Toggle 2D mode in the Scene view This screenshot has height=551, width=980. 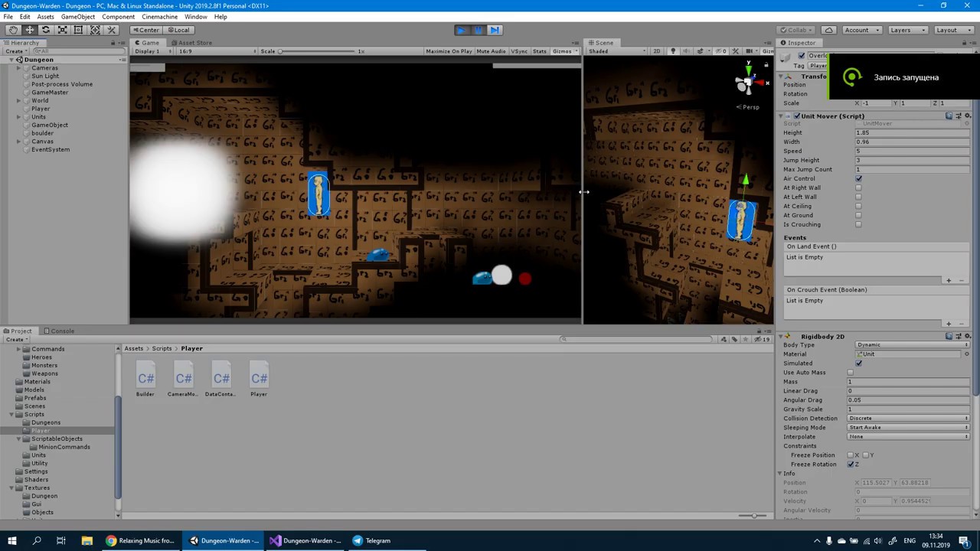[656, 51]
